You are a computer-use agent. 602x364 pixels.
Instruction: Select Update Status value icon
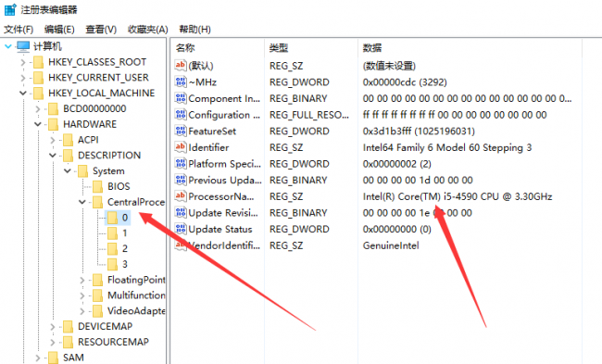tap(181, 229)
